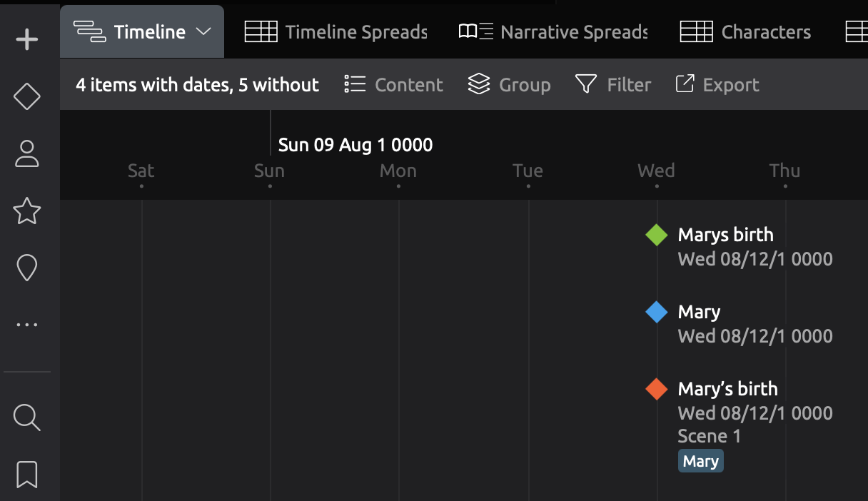Open the Group options menu

click(509, 85)
